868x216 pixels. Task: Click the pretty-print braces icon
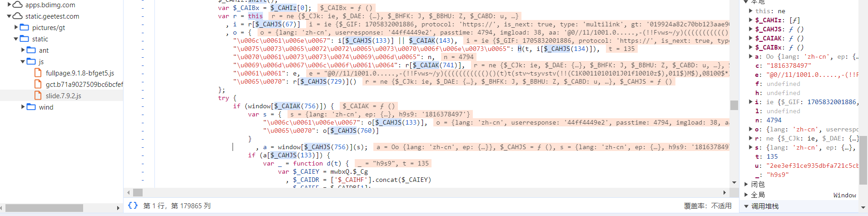coord(133,206)
